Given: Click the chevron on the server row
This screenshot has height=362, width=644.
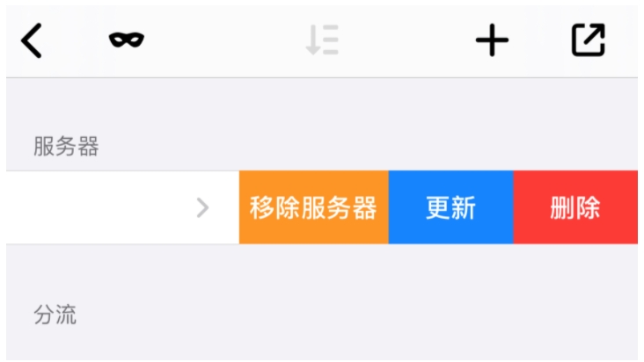Looking at the screenshot, I should [202, 207].
